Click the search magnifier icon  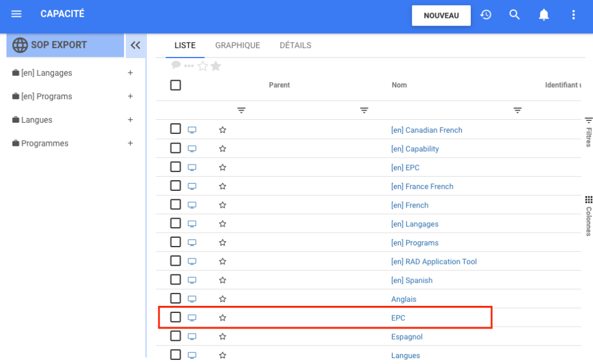pos(515,15)
